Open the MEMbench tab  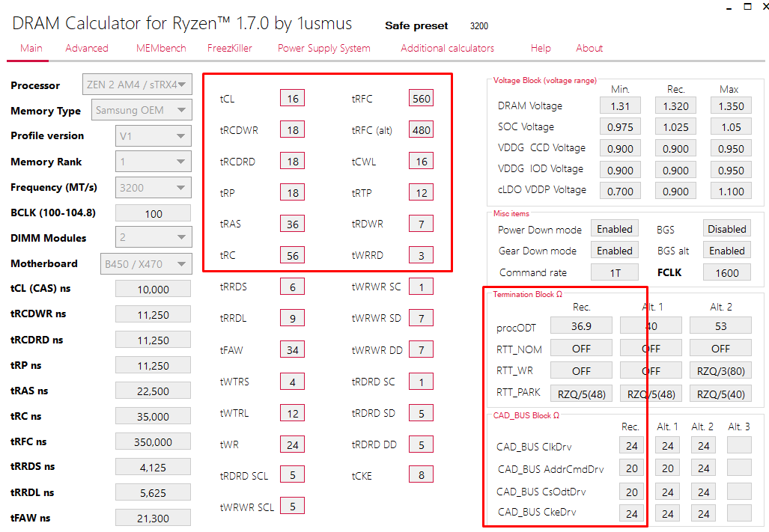[x=161, y=48]
